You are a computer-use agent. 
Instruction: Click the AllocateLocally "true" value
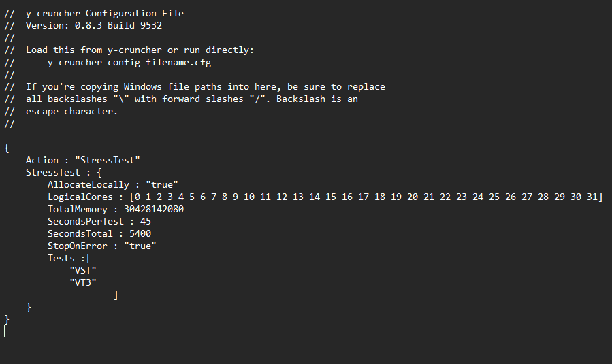(x=161, y=184)
